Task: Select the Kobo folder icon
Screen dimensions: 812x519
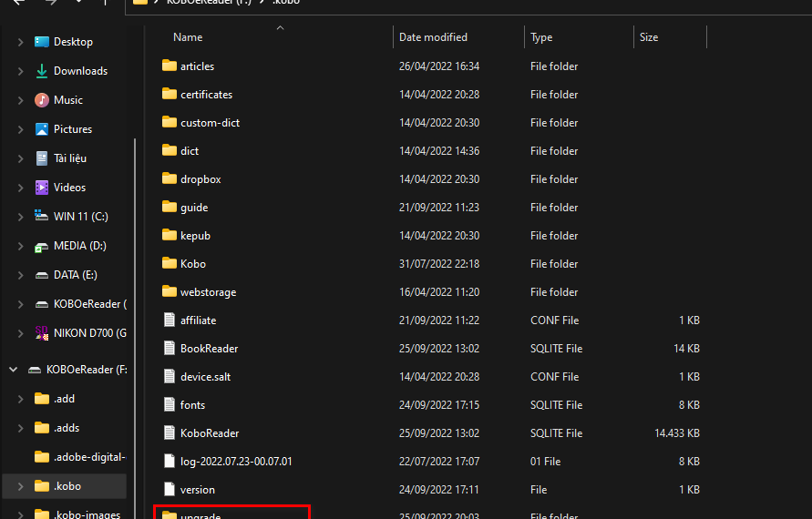Action: click(x=170, y=263)
